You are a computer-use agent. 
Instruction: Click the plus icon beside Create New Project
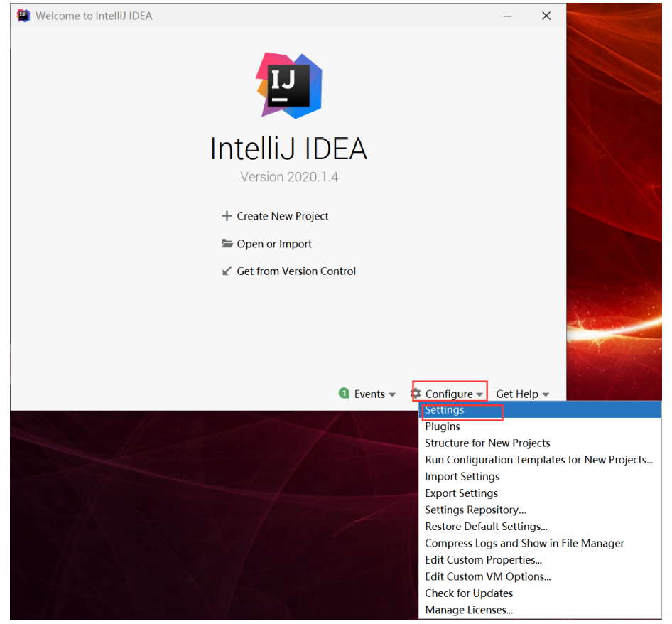click(x=227, y=216)
